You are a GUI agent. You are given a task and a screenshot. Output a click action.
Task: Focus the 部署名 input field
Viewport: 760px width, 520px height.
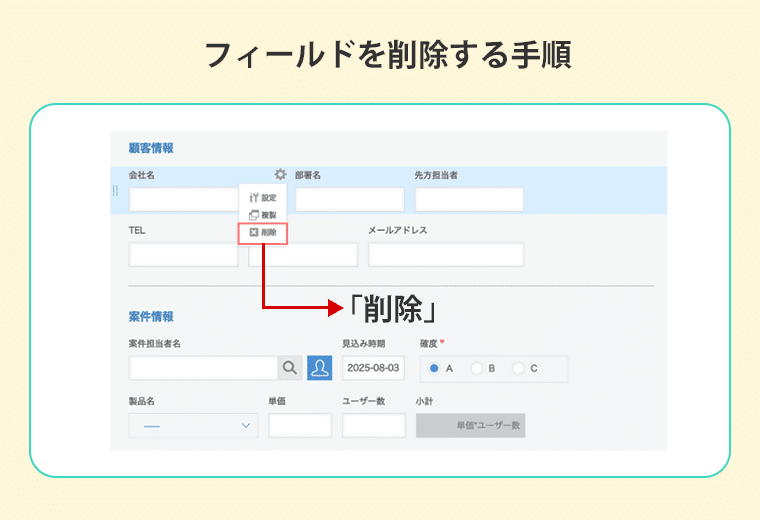tap(349, 199)
